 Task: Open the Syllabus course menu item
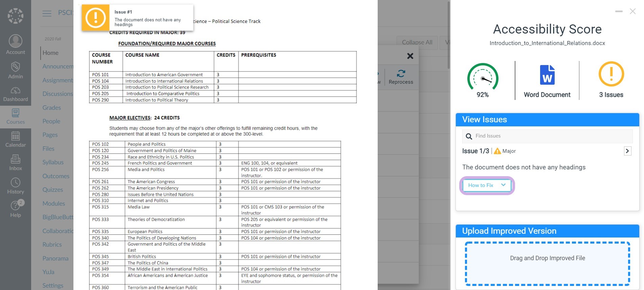click(x=53, y=162)
